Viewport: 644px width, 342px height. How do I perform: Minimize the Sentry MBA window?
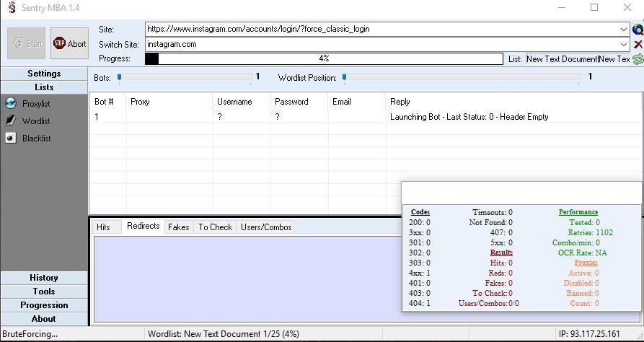pos(563,7)
